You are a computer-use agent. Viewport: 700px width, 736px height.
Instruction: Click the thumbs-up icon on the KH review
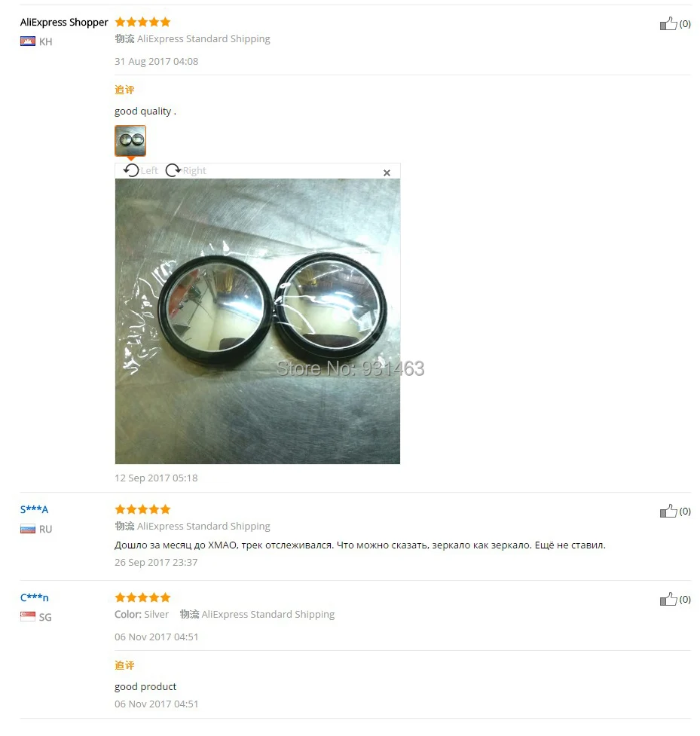tap(668, 23)
